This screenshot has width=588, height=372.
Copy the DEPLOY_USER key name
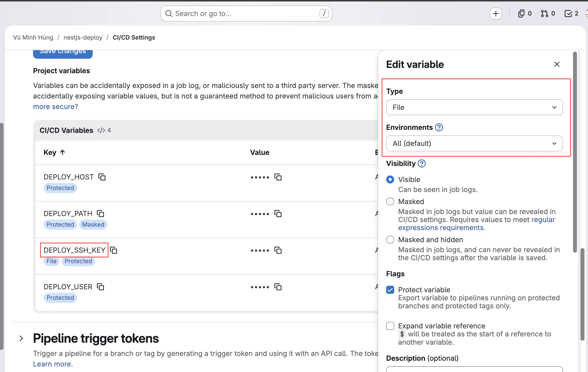[100, 287]
